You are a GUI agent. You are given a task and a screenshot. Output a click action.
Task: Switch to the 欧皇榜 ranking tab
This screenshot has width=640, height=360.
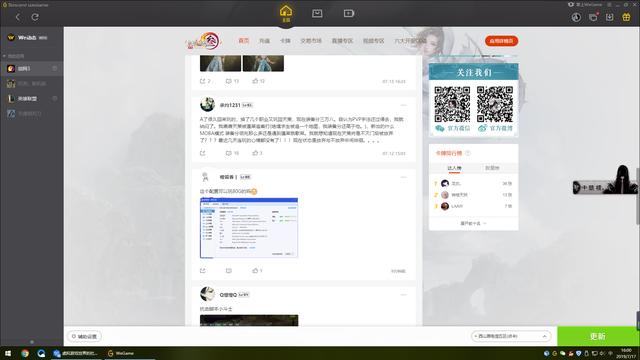click(492, 168)
